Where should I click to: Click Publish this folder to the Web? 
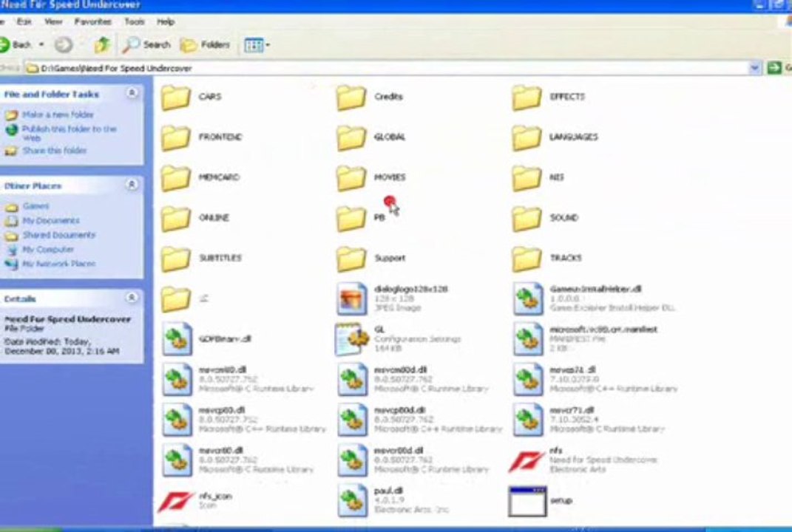70,133
